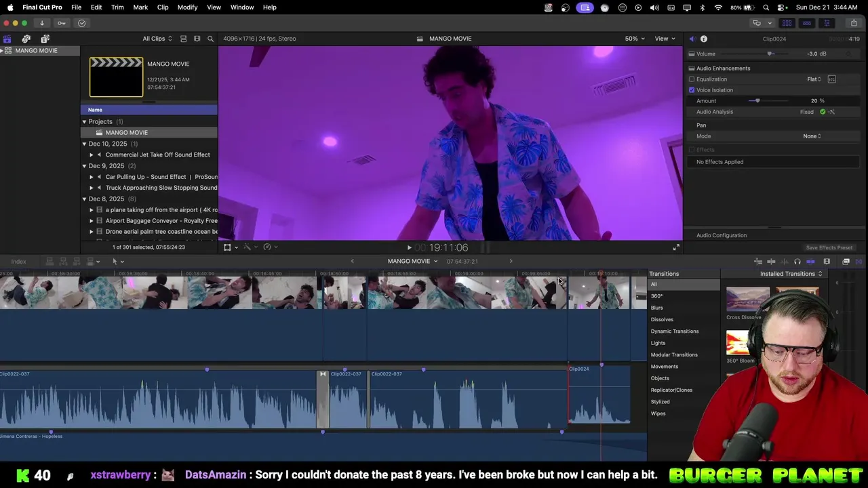Go back in timeline history arrow
The height and width of the screenshot is (488, 868).
[x=352, y=261]
